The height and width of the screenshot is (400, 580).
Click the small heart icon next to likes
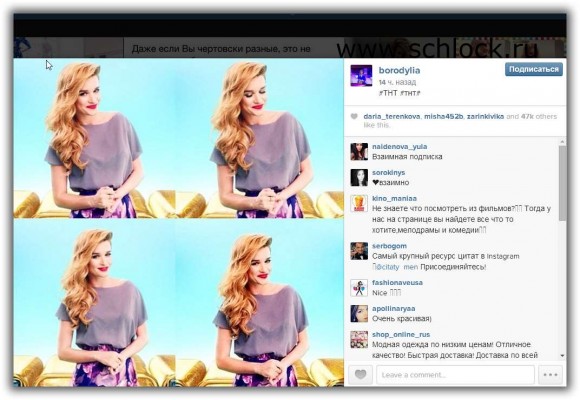click(354, 117)
